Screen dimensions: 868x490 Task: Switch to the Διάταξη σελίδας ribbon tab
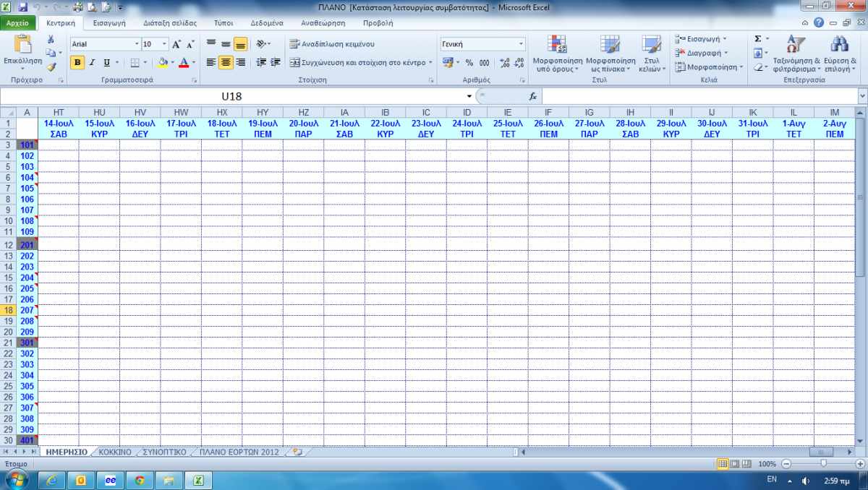170,23
